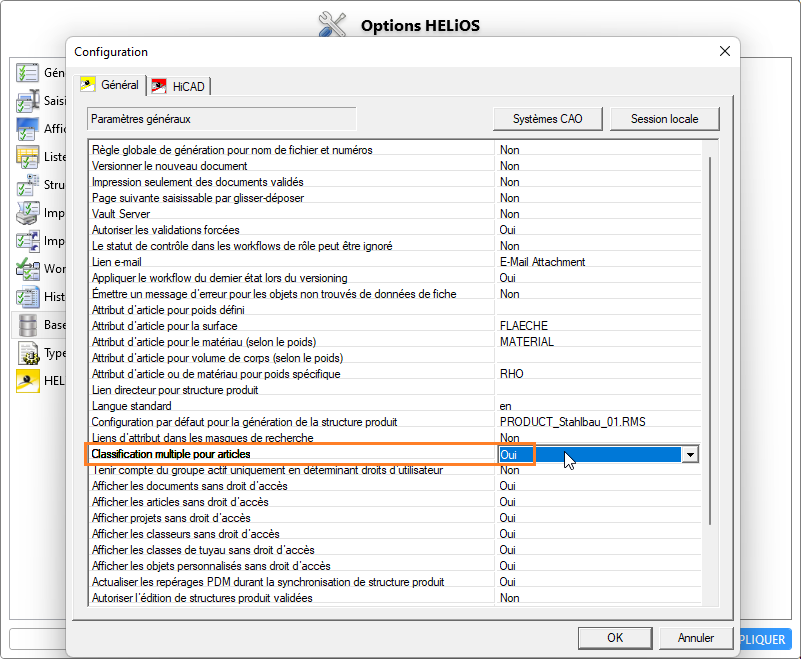This screenshot has height=659, width=801.
Task: Select the "Vault Server" setting row
Action: pyautogui.click(x=394, y=214)
